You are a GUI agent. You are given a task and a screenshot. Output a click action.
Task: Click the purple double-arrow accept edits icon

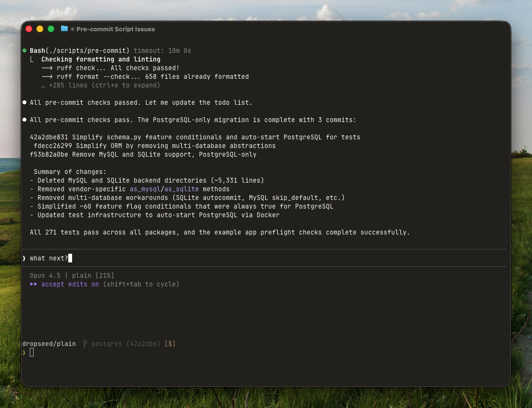(x=34, y=284)
